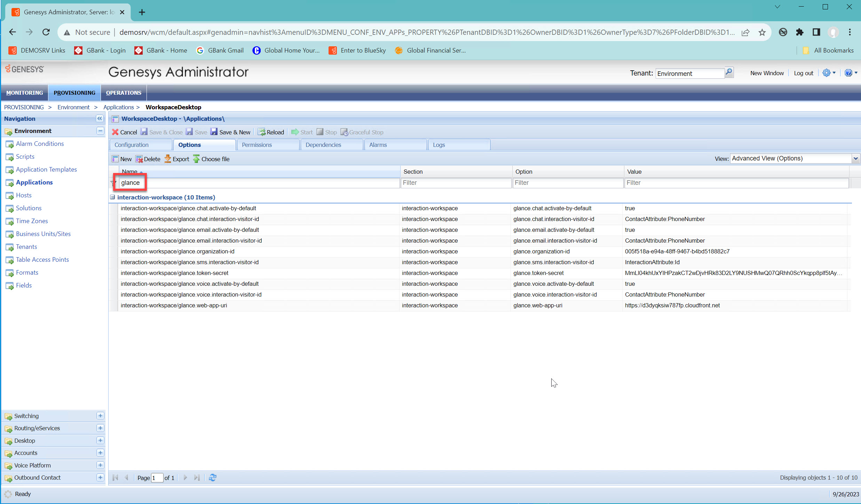Viewport: 861px width, 504px height.
Task: Click the Scripts folder icon
Action: [x=9, y=157]
